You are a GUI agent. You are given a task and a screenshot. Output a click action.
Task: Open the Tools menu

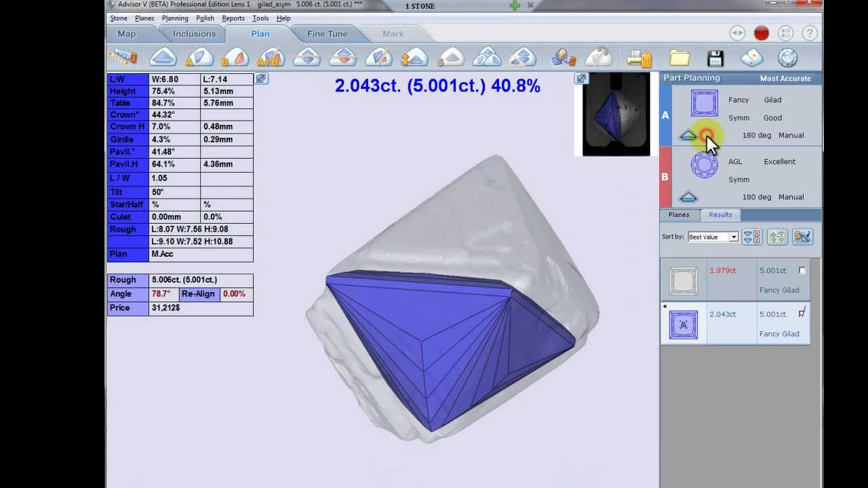click(x=260, y=18)
